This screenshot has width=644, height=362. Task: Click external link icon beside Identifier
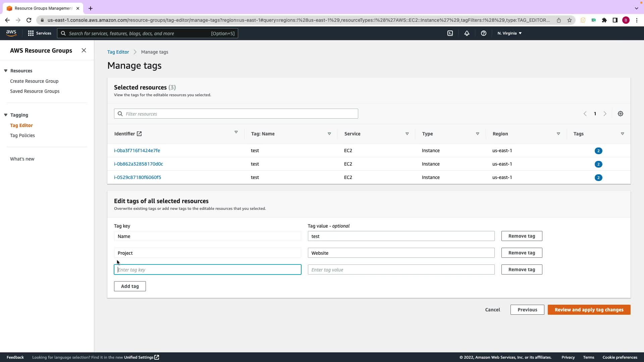(139, 134)
